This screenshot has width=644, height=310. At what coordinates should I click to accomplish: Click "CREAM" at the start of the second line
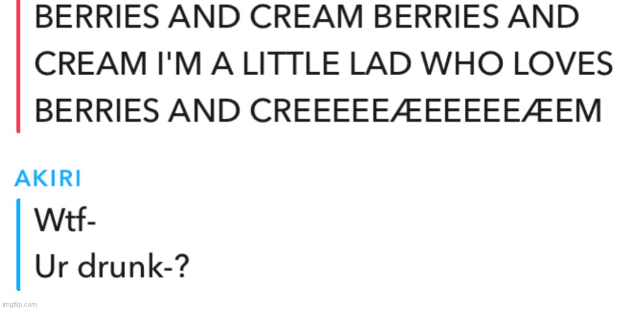coord(83,63)
